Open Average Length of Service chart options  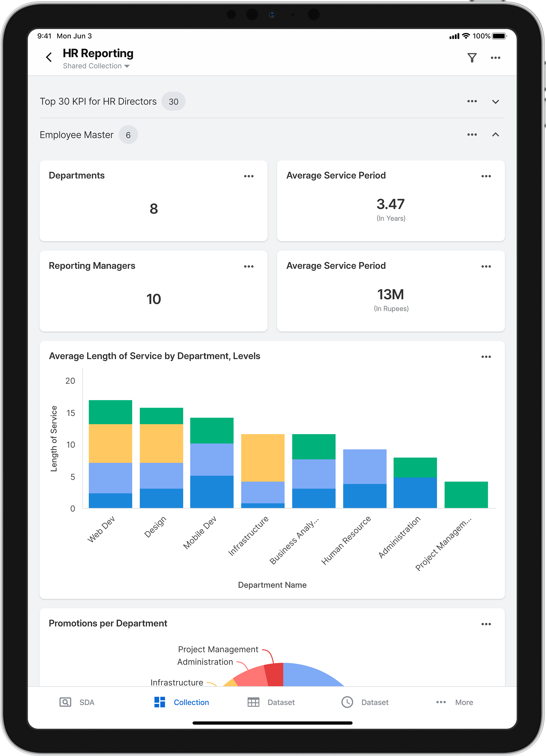(x=486, y=357)
